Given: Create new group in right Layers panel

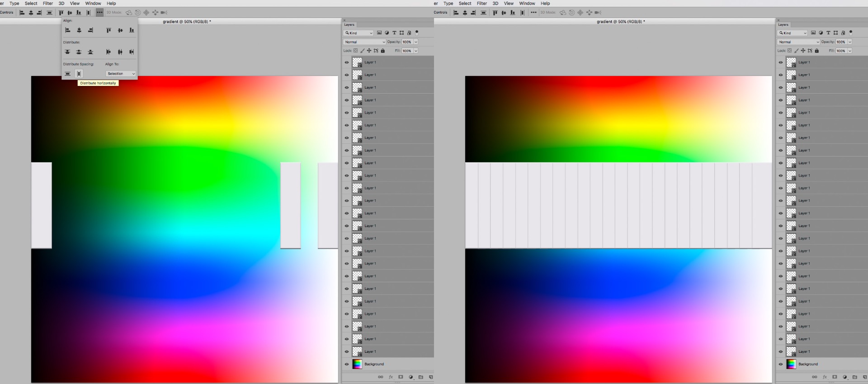Looking at the screenshot, I should [x=855, y=377].
